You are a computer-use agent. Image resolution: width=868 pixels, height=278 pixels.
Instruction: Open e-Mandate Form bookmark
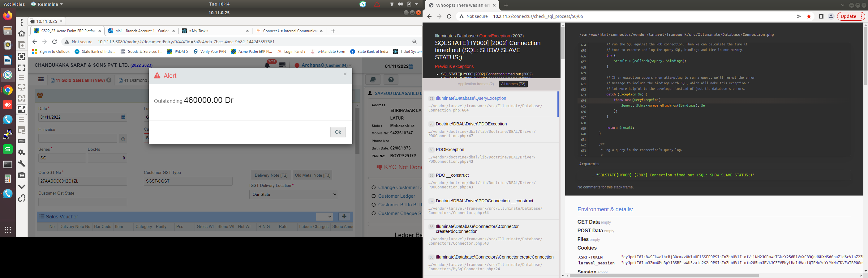coord(328,52)
